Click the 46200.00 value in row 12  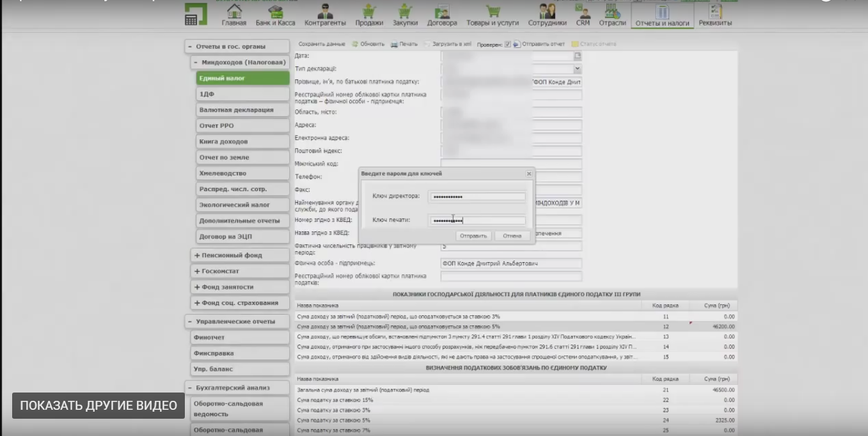(723, 326)
